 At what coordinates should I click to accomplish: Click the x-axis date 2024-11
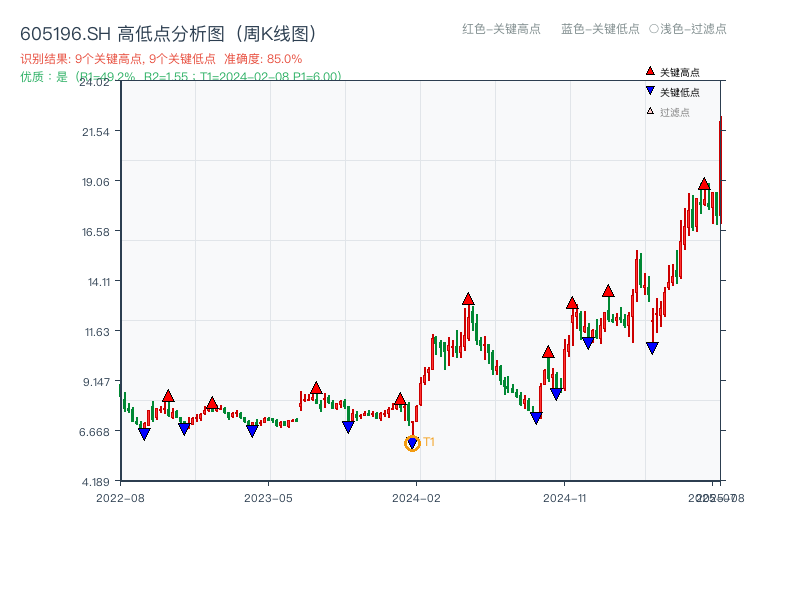tap(564, 498)
